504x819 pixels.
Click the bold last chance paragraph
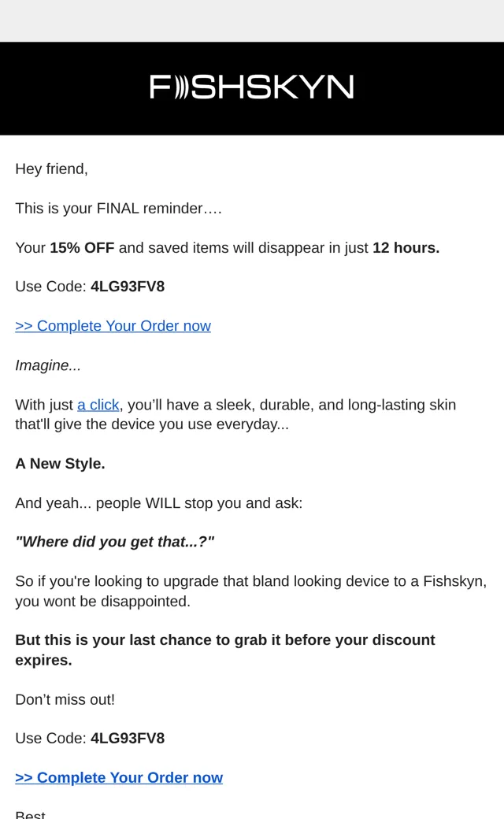point(225,650)
